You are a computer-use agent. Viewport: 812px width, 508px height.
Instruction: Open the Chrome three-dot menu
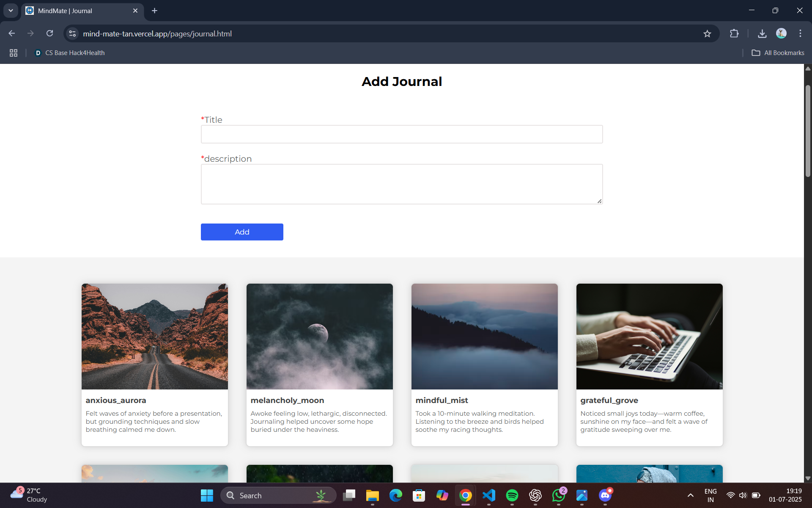point(800,33)
